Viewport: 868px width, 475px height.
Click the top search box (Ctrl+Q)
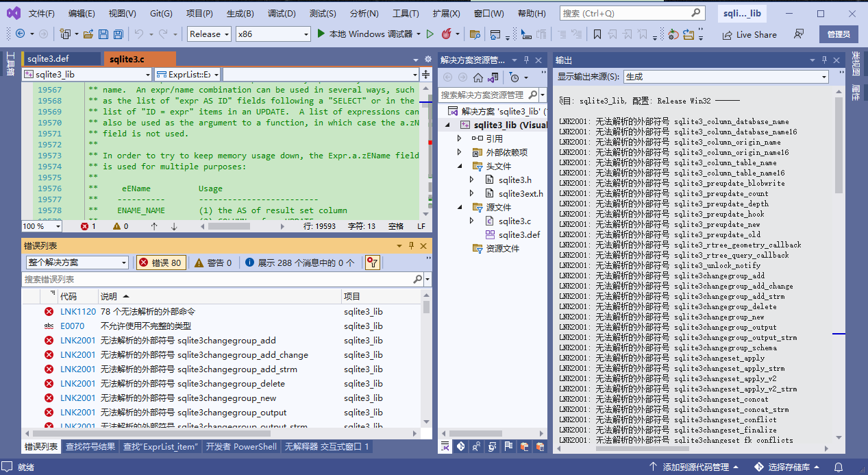632,14
